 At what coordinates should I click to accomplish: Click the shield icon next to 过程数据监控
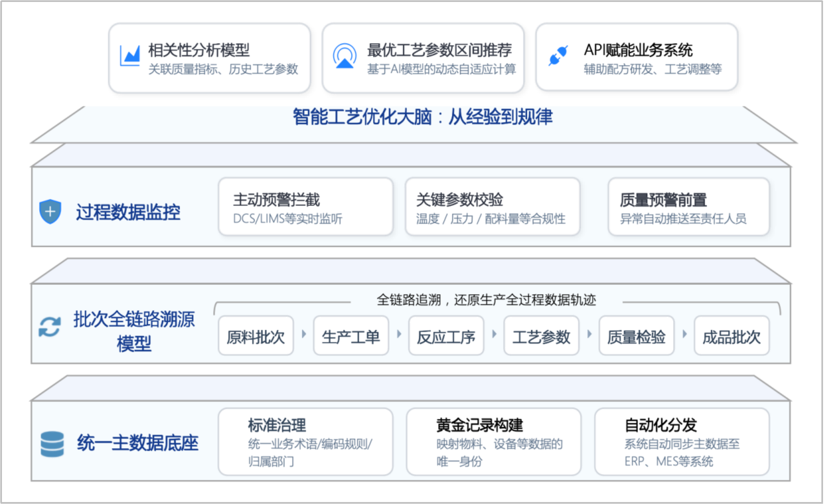coord(50,211)
